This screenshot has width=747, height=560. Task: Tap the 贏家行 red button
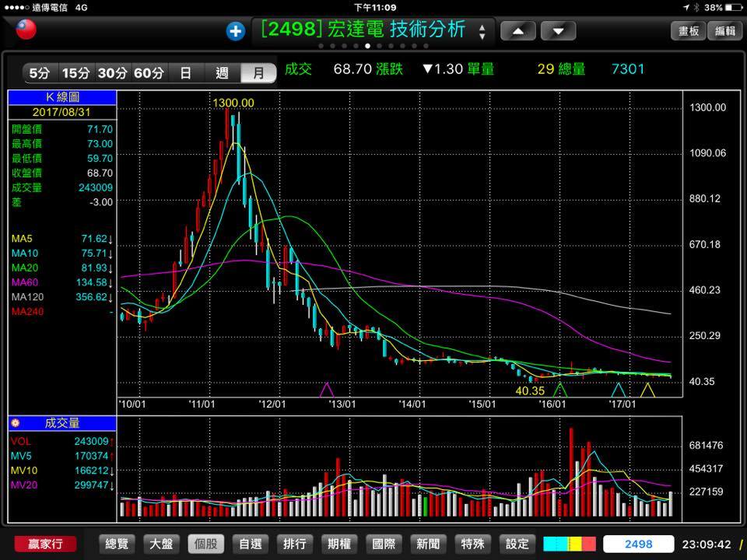[x=45, y=544]
